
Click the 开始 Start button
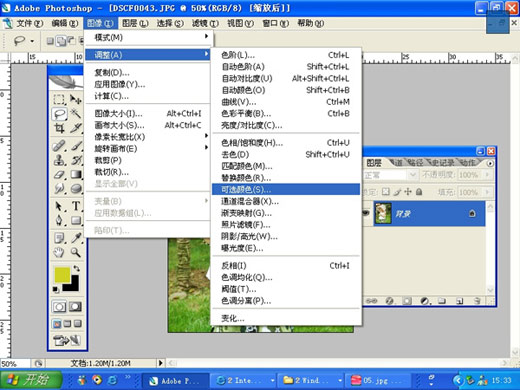tap(31, 380)
